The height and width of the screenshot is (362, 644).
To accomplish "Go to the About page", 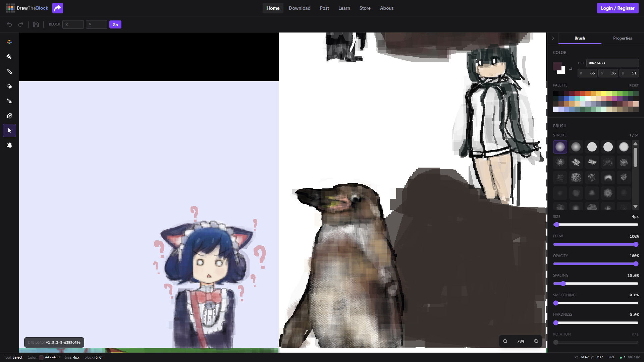I will pyautogui.click(x=386, y=8).
